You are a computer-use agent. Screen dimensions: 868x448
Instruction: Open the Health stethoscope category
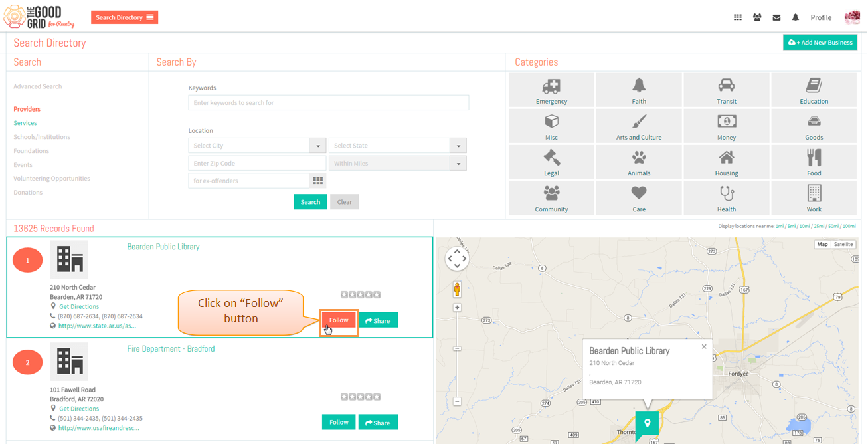click(x=727, y=197)
